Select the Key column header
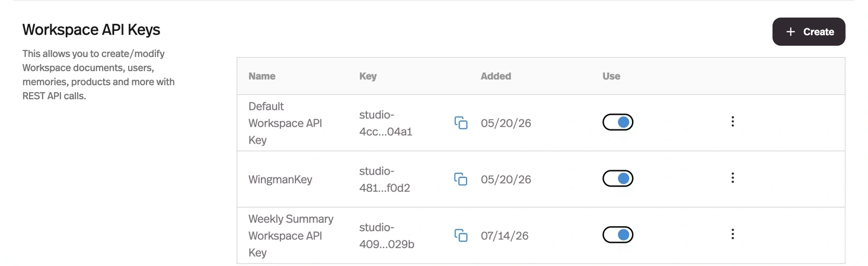The image size is (868, 266). tap(368, 76)
